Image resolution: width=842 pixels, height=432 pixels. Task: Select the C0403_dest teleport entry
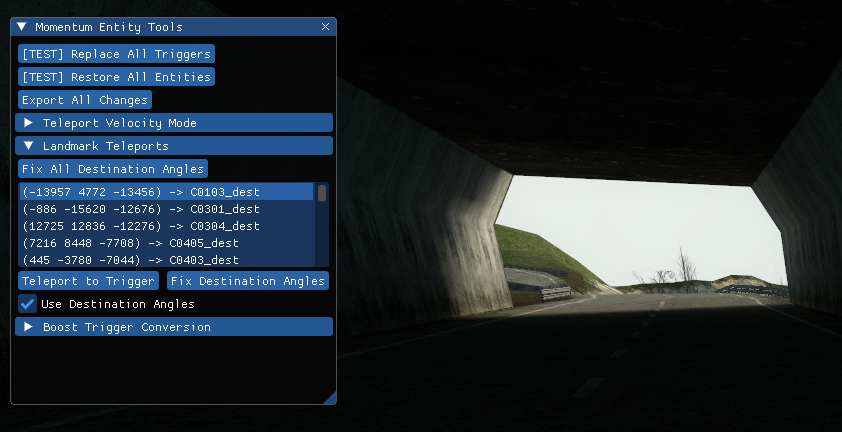(x=166, y=260)
